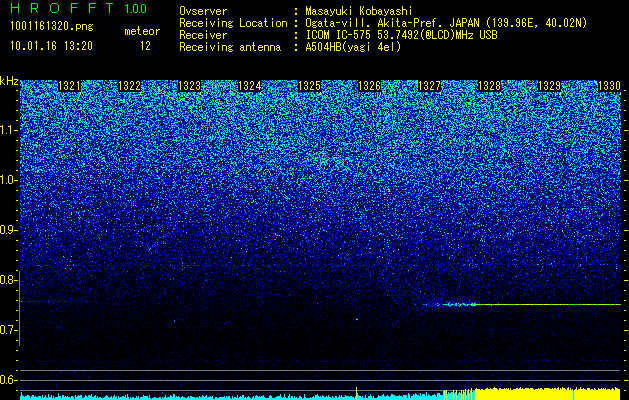Screen dimensions: 629x400
Task: Click the 1330 time marker
Action: click(x=609, y=86)
